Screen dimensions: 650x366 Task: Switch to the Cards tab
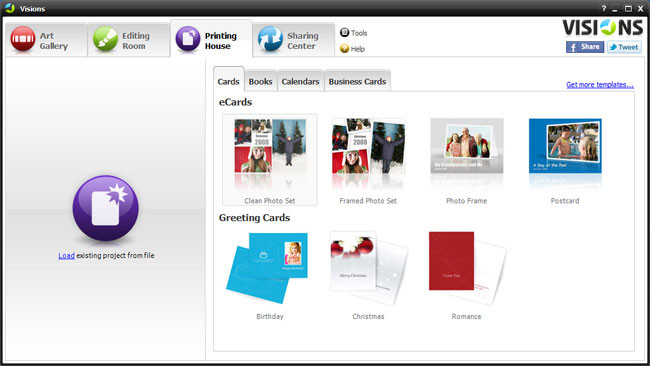228,79
